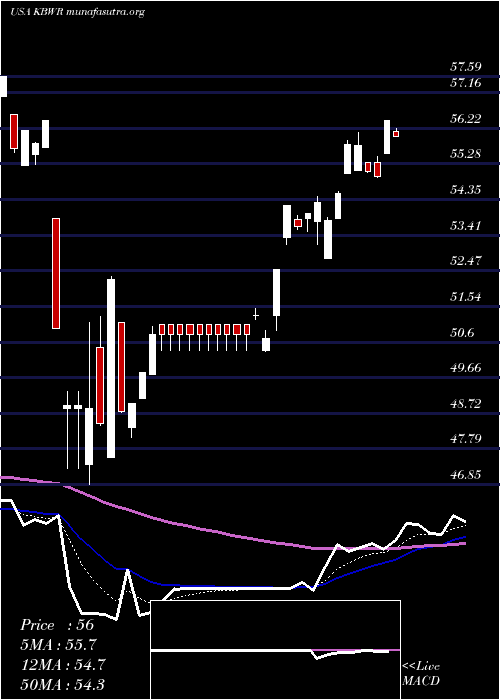Click the 50MA : 54.3 readout
500x700 pixels.
pos(62,684)
